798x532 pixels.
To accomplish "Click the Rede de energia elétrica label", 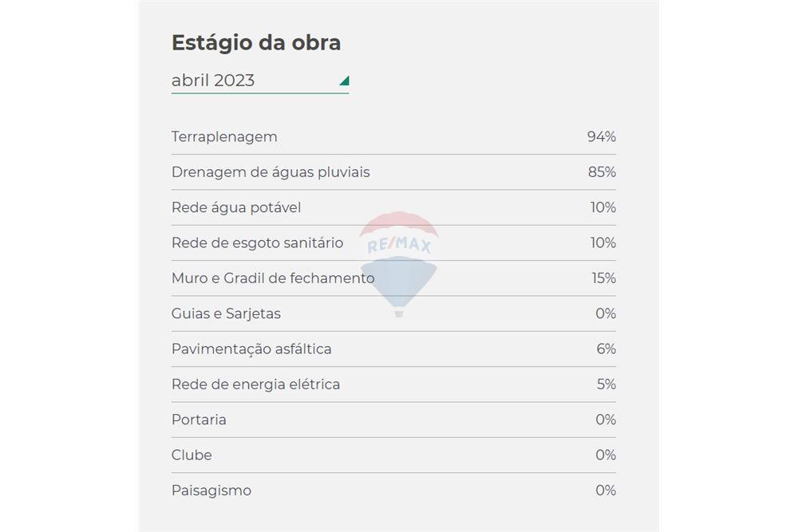I will (255, 384).
